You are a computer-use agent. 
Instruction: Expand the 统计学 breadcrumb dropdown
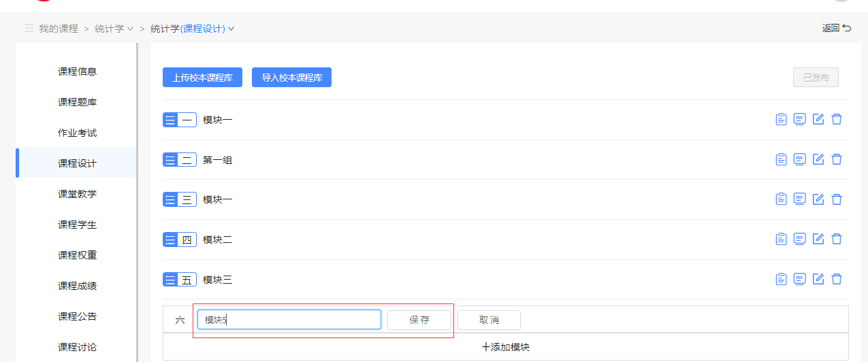[130, 29]
